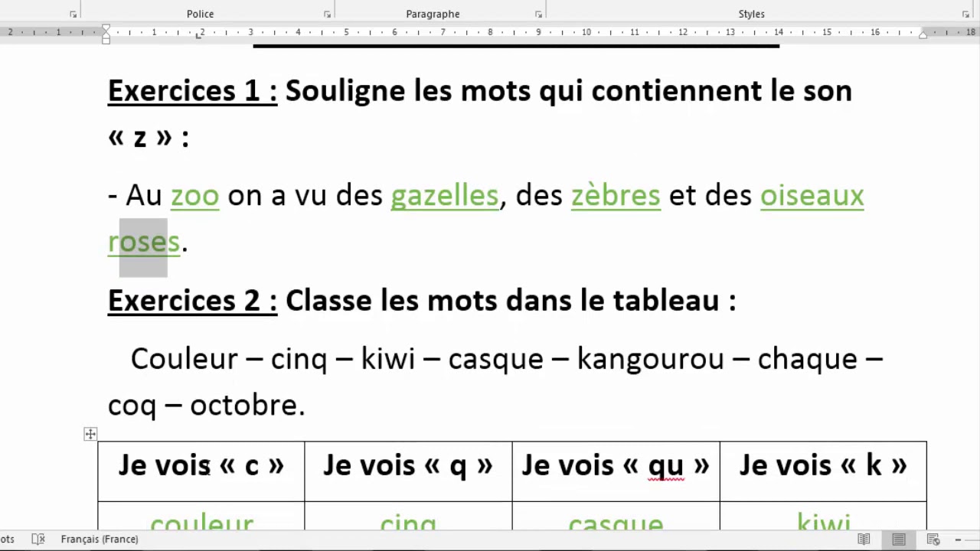Switch to Read Mode view
Viewport: 980px width, 551px height.
tap(864, 540)
